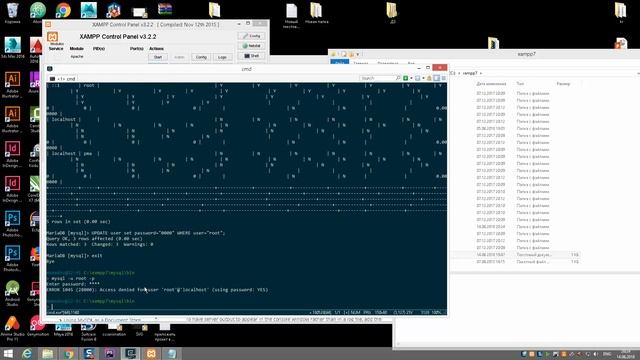Viewport: 640px width, 360px height.
Task: Open the Новая папка desktop folder
Action: pos(316,13)
